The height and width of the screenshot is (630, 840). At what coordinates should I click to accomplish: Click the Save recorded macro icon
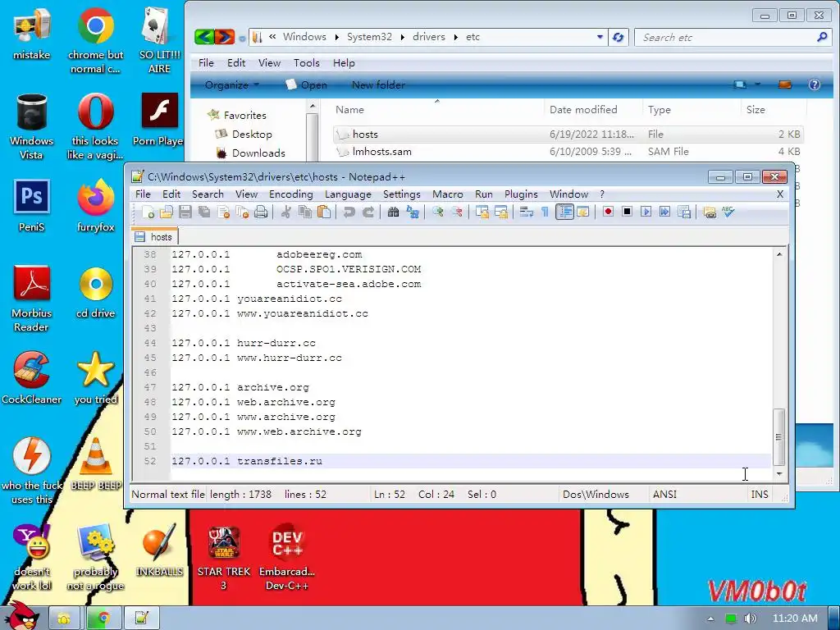click(x=684, y=212)
